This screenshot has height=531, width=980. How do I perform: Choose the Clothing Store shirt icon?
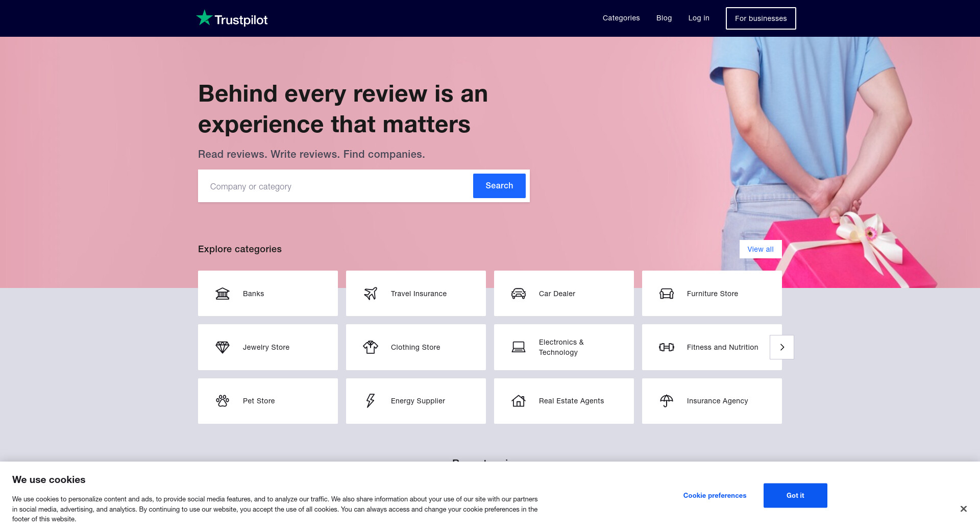click(x=371, y=347)
